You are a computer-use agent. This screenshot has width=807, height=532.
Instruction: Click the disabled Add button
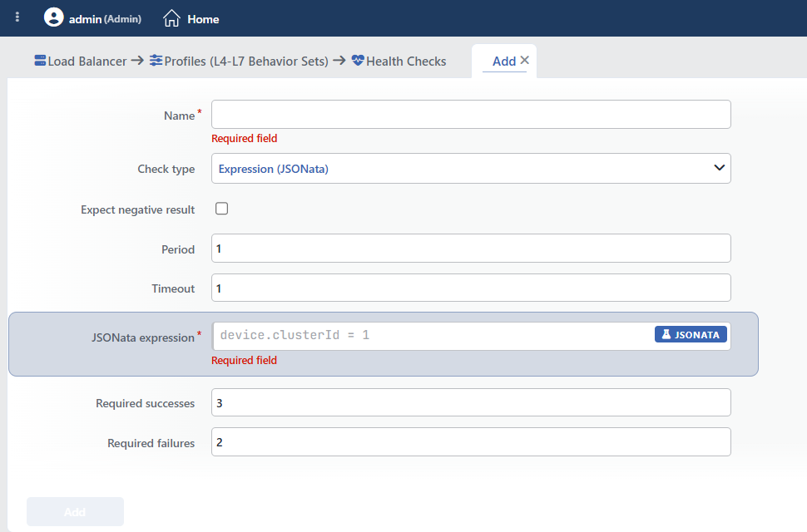pyautogui.click(x=75, y=511)
